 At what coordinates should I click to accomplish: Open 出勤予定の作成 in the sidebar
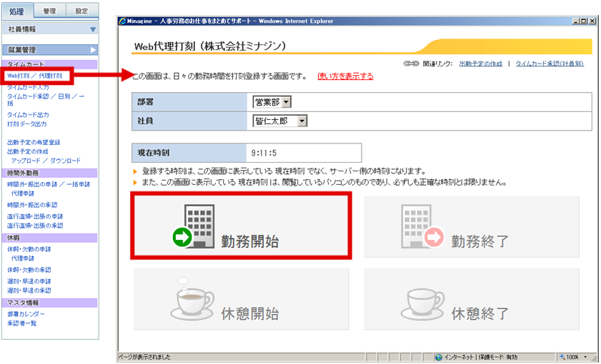tap(28, 151)
